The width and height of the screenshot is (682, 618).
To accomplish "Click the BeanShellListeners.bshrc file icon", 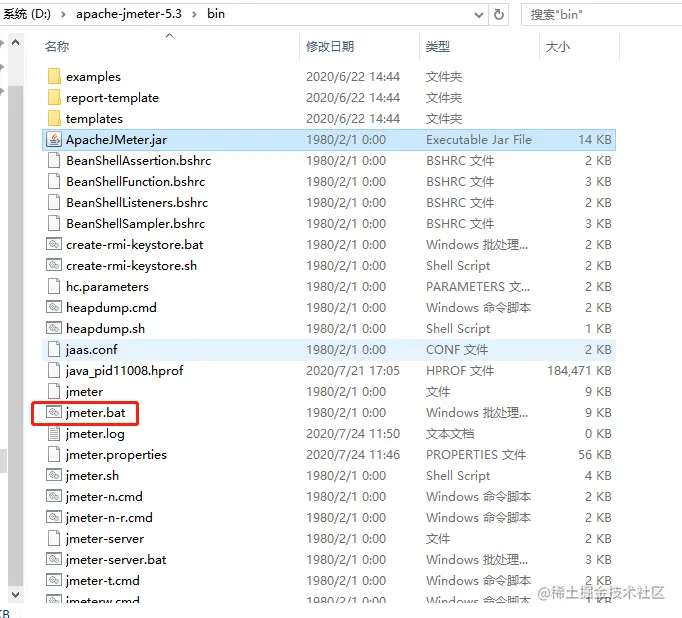I will coord(54,202).
